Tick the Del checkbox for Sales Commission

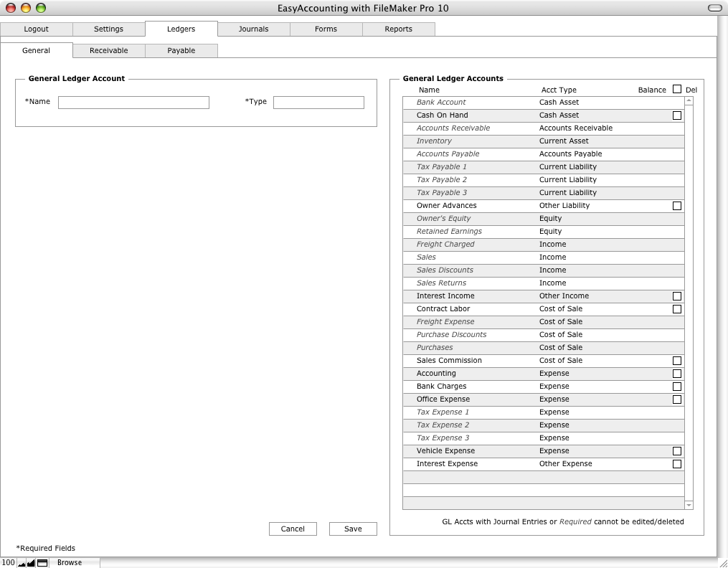click(677, 361)
